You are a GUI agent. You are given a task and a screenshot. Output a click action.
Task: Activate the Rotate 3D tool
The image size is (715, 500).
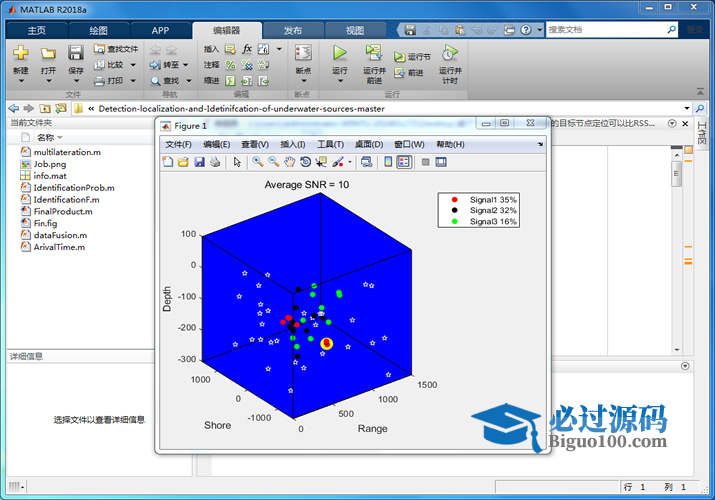point(305,162)
